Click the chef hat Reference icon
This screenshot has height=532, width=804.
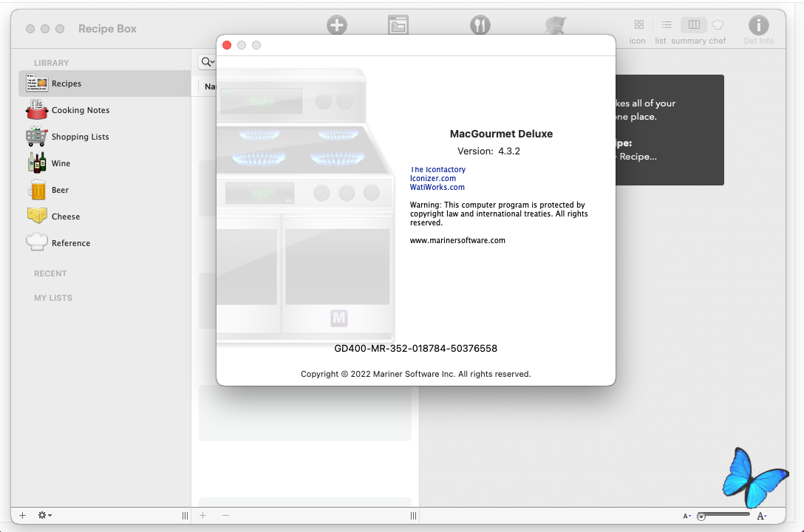tap(37, 242)
